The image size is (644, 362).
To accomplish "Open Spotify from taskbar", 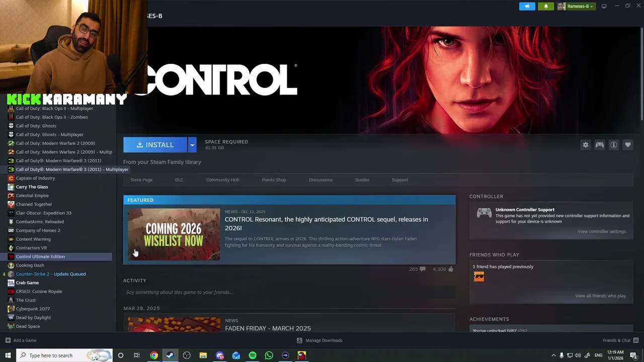I will click(x=253, y=355).
